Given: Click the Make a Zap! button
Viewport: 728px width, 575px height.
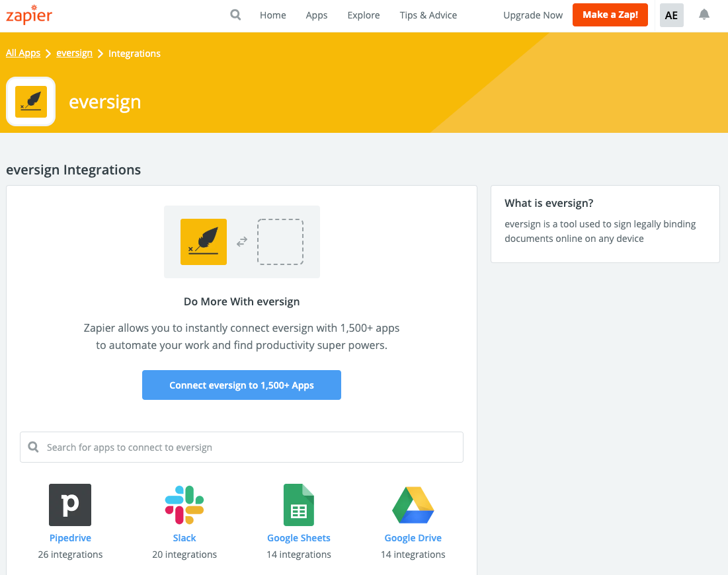Looking at the screenshot, I should (610, 15).
